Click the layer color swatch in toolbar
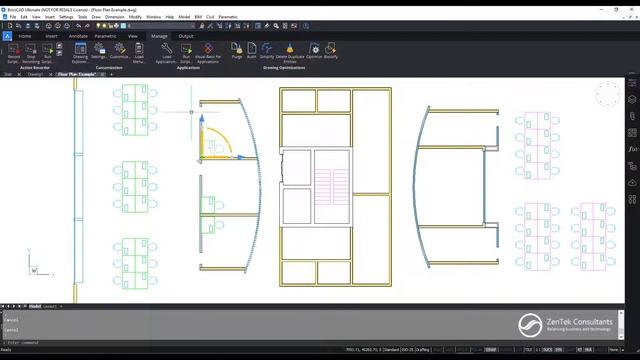This screenshot has width=640, height=360. pyautogui.click(x=123, y=26)
